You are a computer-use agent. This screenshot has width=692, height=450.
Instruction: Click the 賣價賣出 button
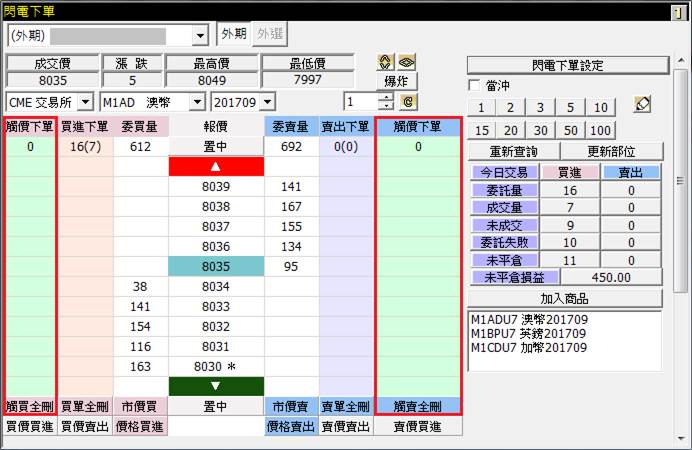click(346, 427)
